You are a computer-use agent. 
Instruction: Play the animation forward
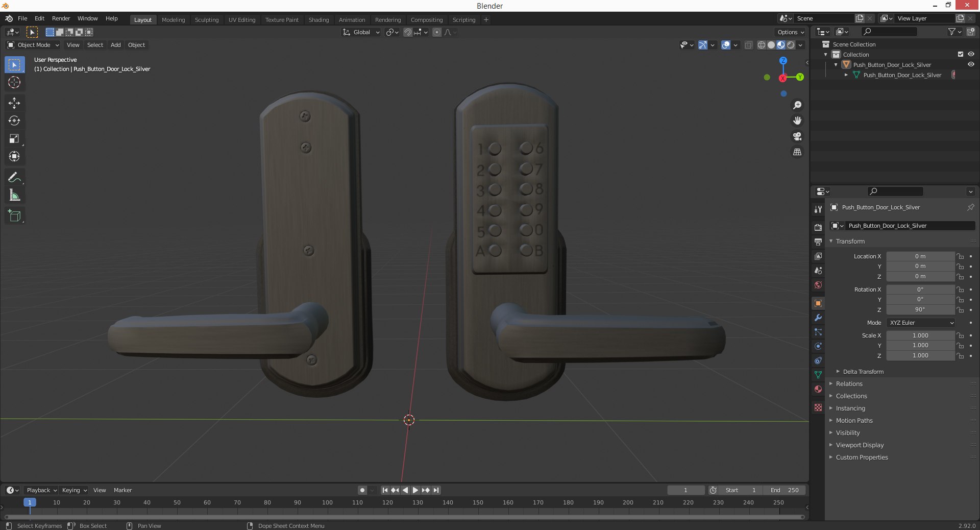tap(415, 490)
